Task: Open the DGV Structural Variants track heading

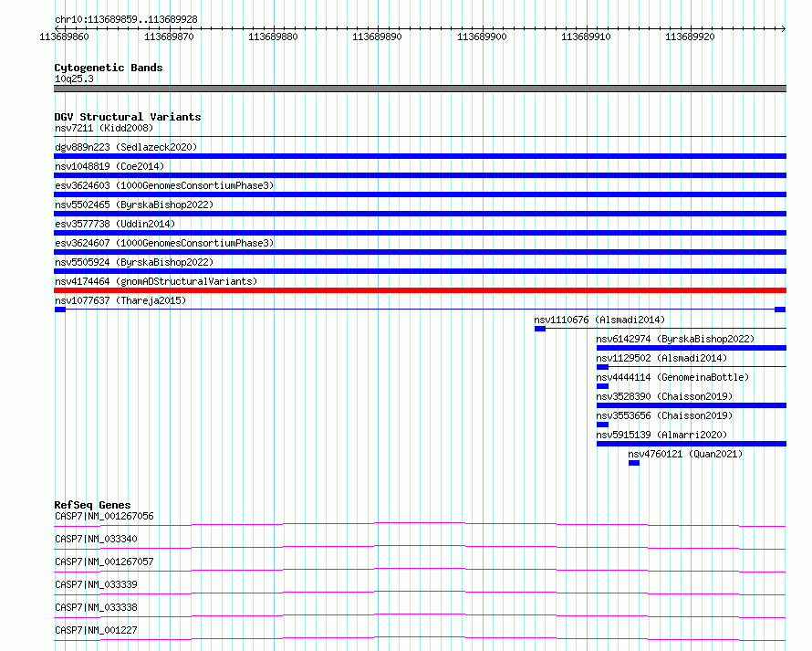Action: click(x=128, y=117)
